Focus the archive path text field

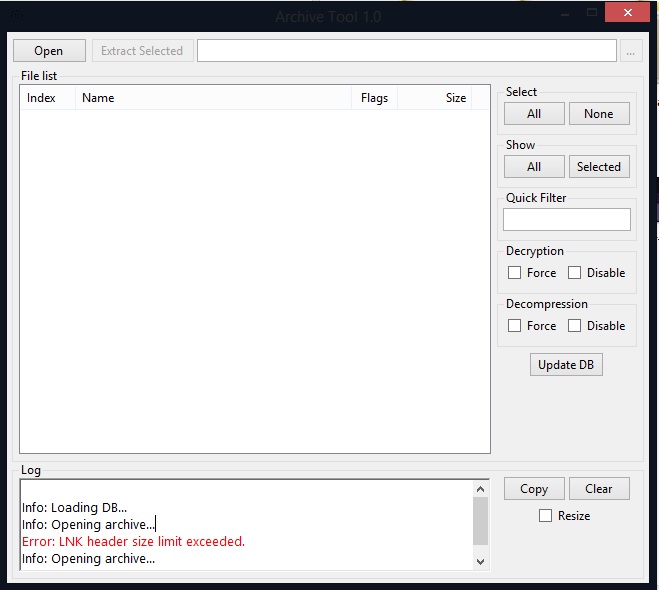(x=406, y=51)
